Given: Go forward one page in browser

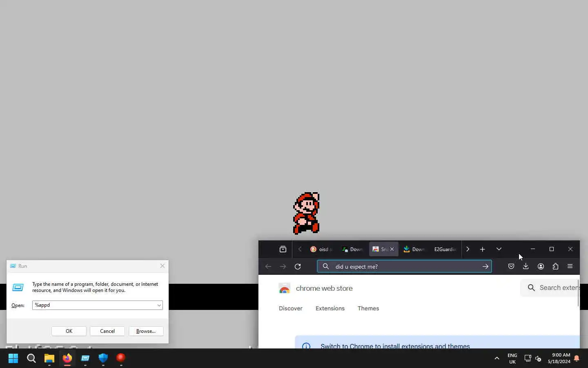Looking at the screenshot, I should point(283,266).
